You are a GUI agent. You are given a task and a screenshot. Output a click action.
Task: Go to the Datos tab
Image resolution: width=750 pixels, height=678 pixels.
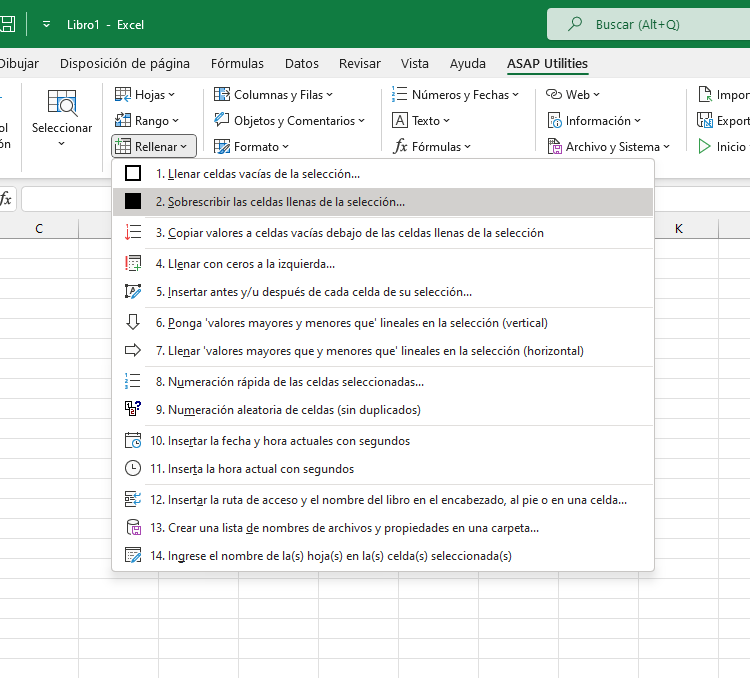click(301, 64)
